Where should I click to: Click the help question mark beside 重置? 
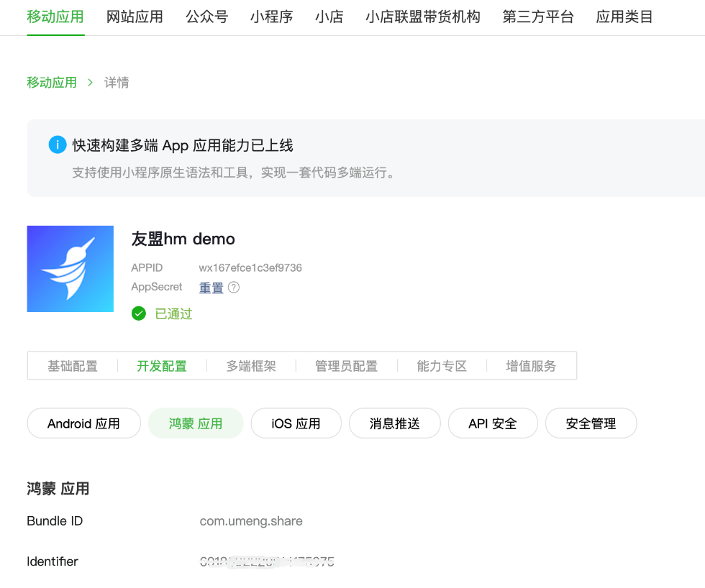pos(234,288)
